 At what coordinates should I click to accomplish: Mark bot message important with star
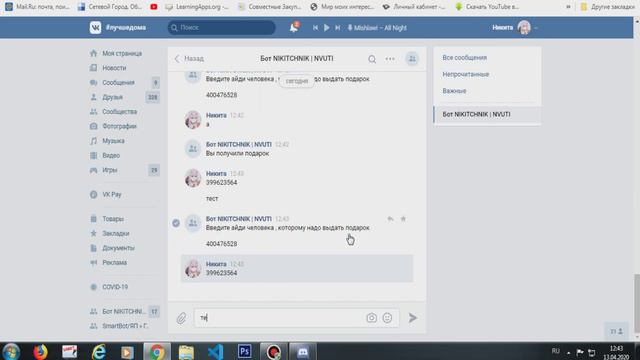click(x=403, y=219)
